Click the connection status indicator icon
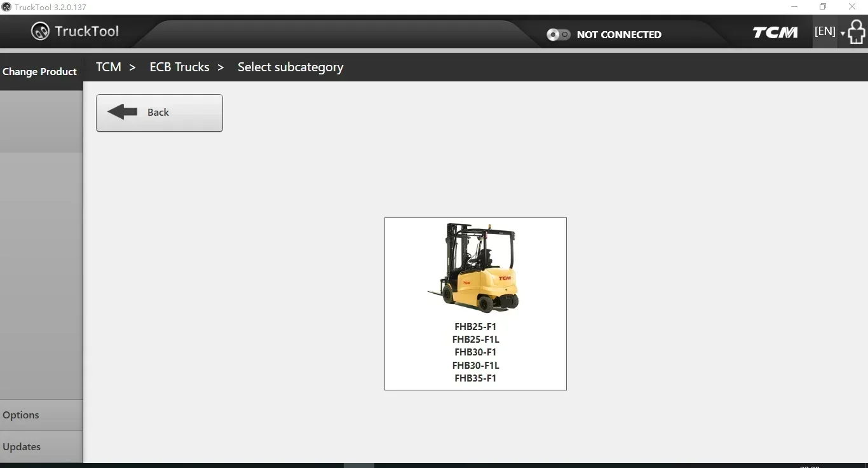The height and width of the screenshot is (468, 868). [559, 34]
